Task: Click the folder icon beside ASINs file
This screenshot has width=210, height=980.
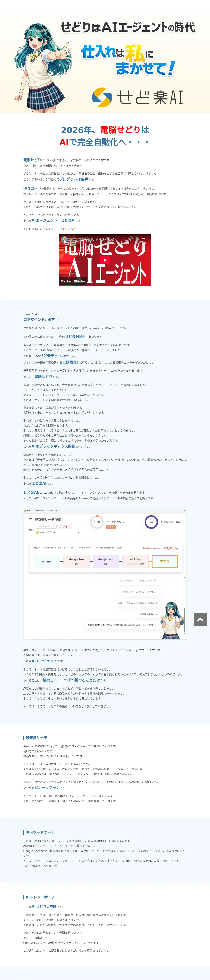Action: [x=37, y=533]
